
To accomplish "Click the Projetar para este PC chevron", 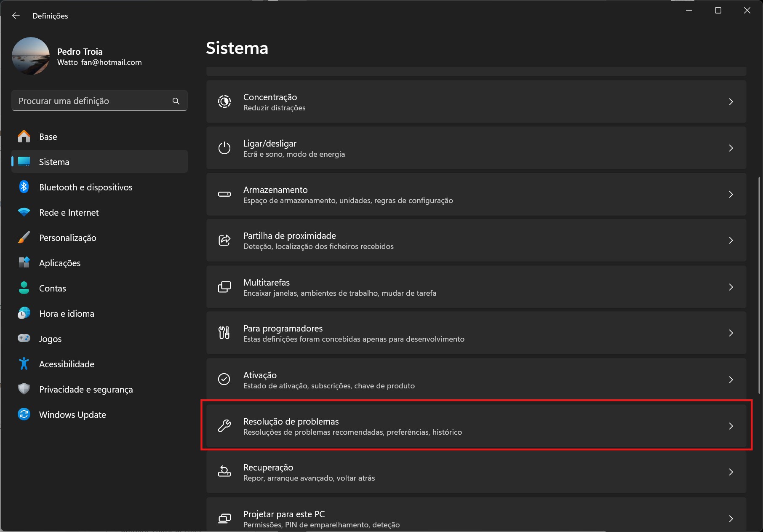I will click(x=731, y=519).
